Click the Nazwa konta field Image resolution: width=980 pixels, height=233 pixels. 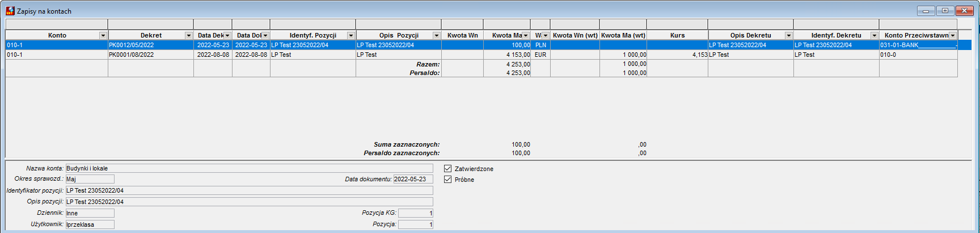[x=249, y=168]
